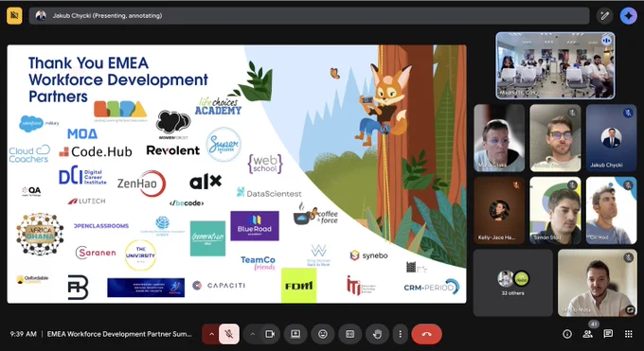The image size is (644, 351).
Task: Click the present screen button
Action: click(295, 334)
